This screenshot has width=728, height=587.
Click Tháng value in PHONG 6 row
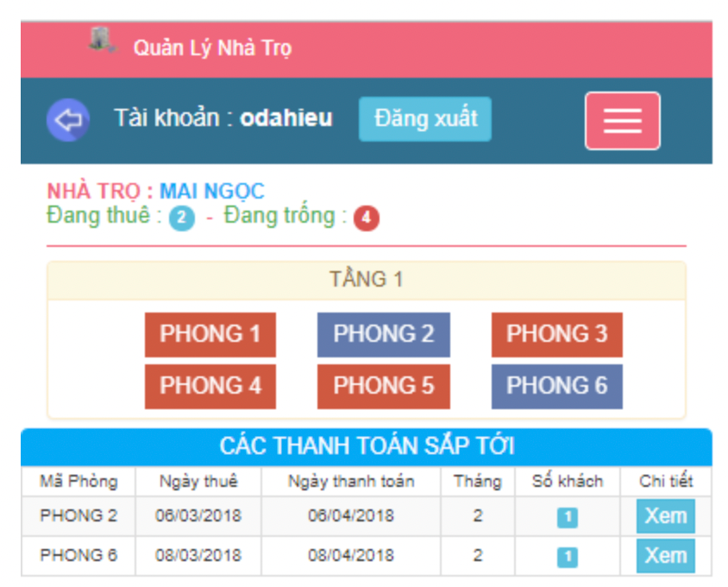click(478, 555)
